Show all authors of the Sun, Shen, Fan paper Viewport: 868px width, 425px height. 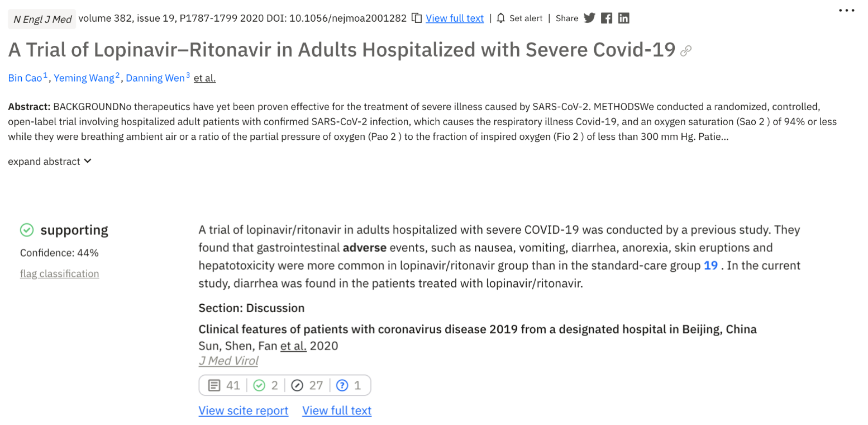pyautogui.click(x=294, y=346)
